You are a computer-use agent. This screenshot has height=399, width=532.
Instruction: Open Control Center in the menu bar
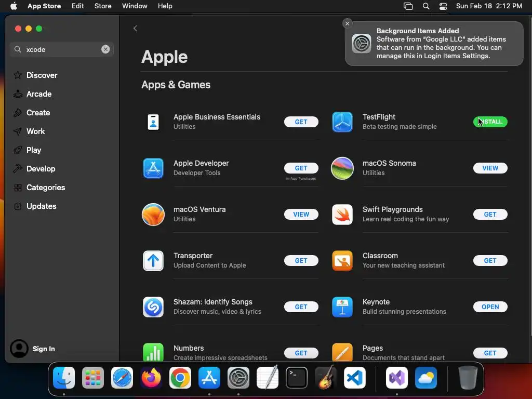[x=443, y=6]
